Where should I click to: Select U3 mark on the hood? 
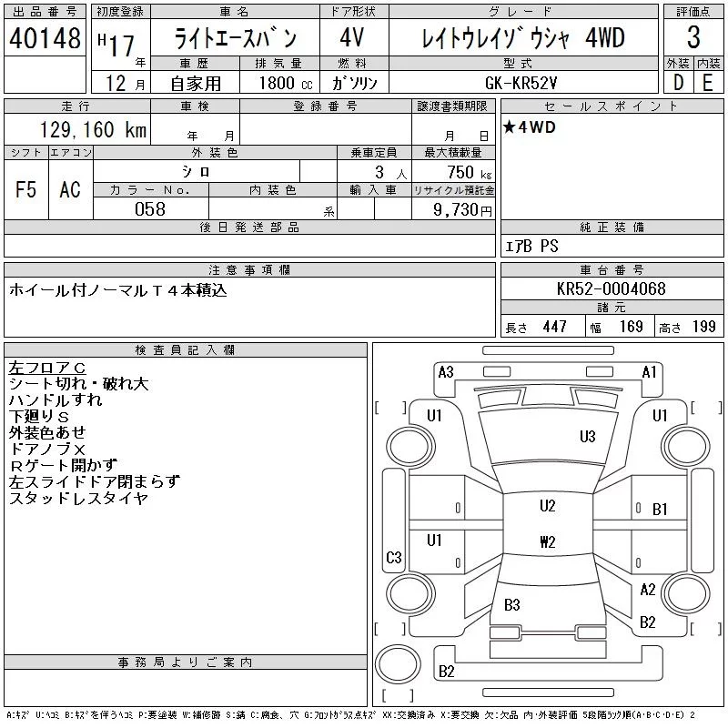[587, 437]
